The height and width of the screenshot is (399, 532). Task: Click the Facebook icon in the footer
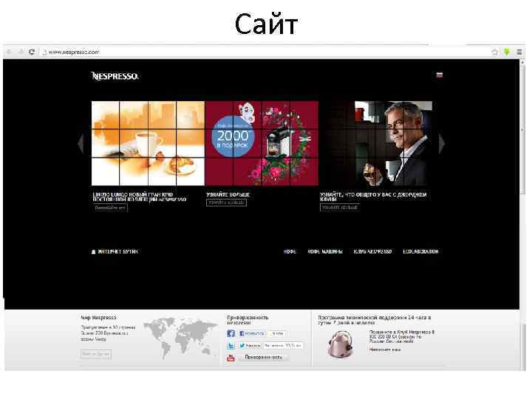point(231,333)
